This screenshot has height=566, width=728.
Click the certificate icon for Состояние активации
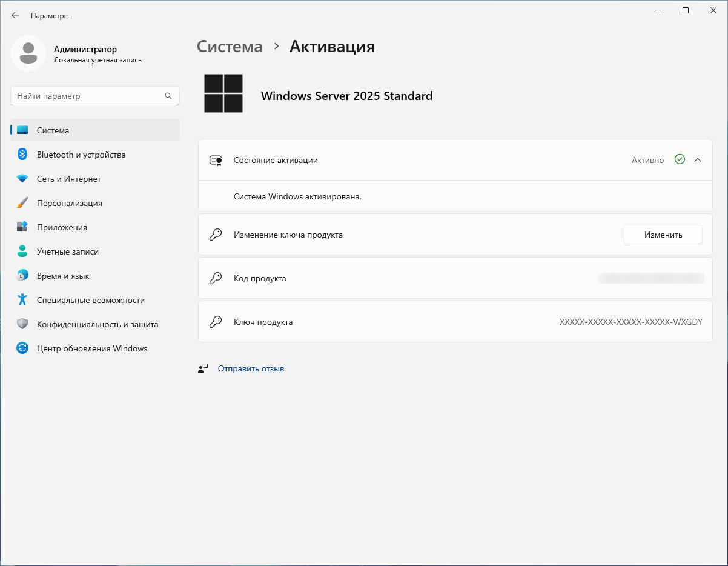coord(215,160)
